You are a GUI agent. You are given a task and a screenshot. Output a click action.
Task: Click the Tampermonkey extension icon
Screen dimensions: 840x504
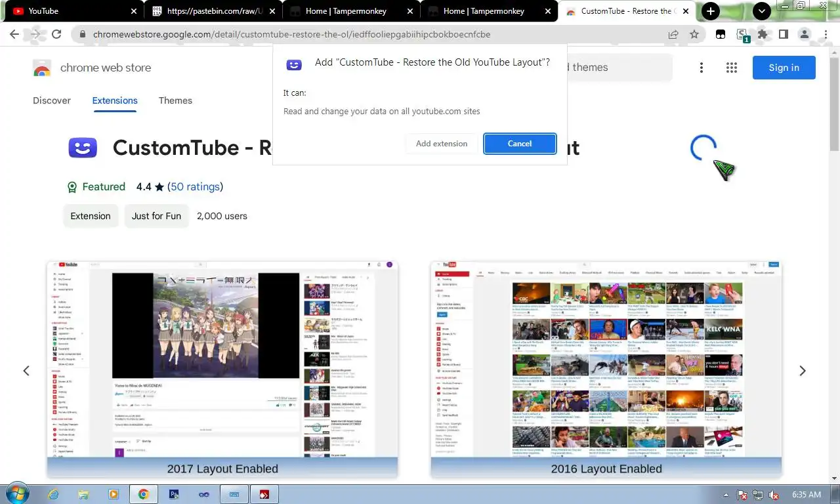pyautogui.click(x=721, y=34)
